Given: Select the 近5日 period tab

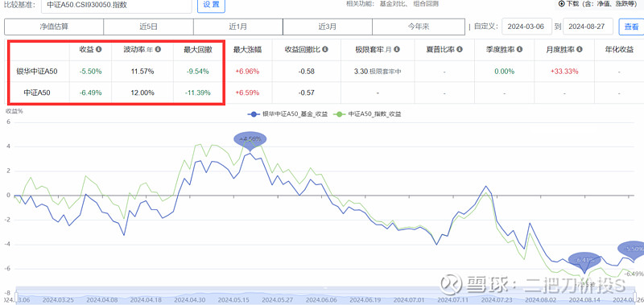Looking at the screenshot, I should (x=148, y=27).
